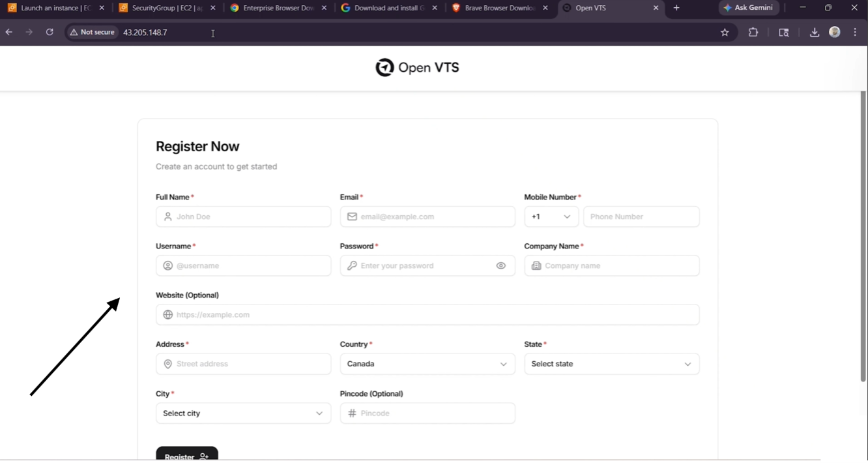Click the key icon in Password field

click(x=352, y=265)
